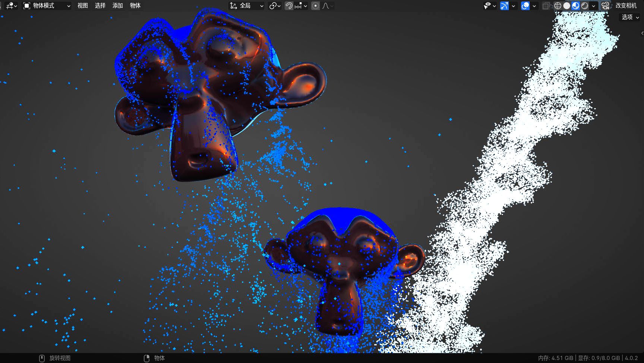The height and width of the screenshot is (363, 644).
Task: Click the snap increment icon
Action: [x=298, y=6]
